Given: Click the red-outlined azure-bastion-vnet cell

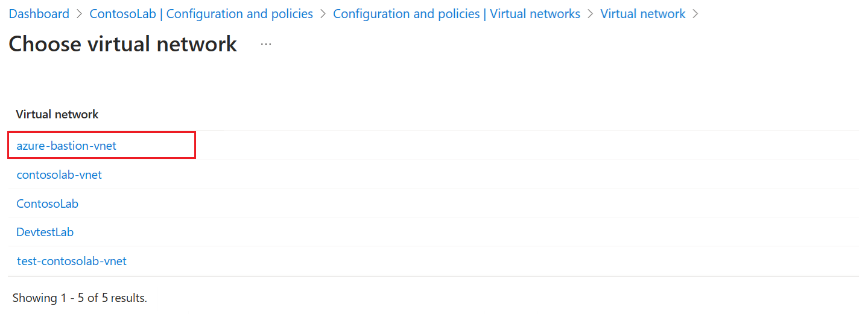Looking at the screenshot, I should tap(101, 146).
